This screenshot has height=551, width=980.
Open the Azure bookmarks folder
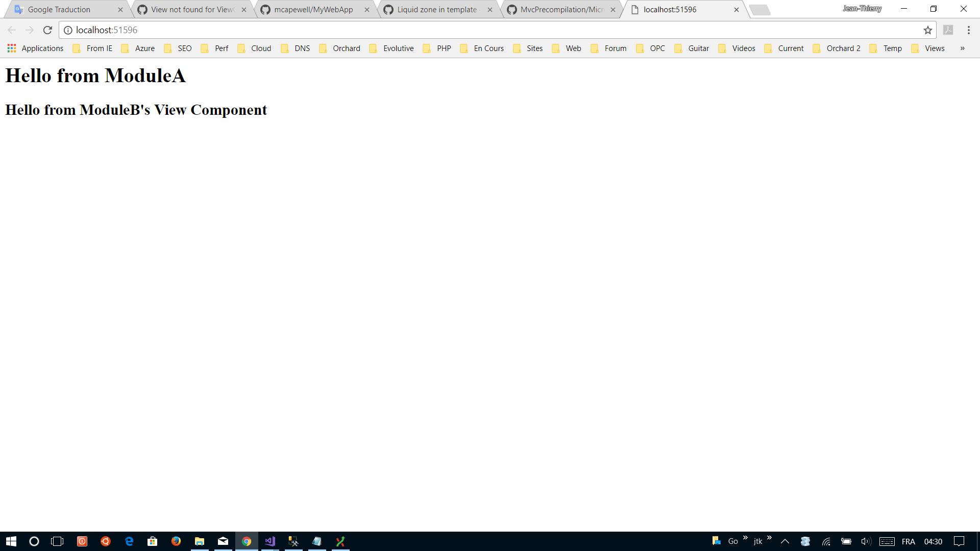click(x=138, y=48)
